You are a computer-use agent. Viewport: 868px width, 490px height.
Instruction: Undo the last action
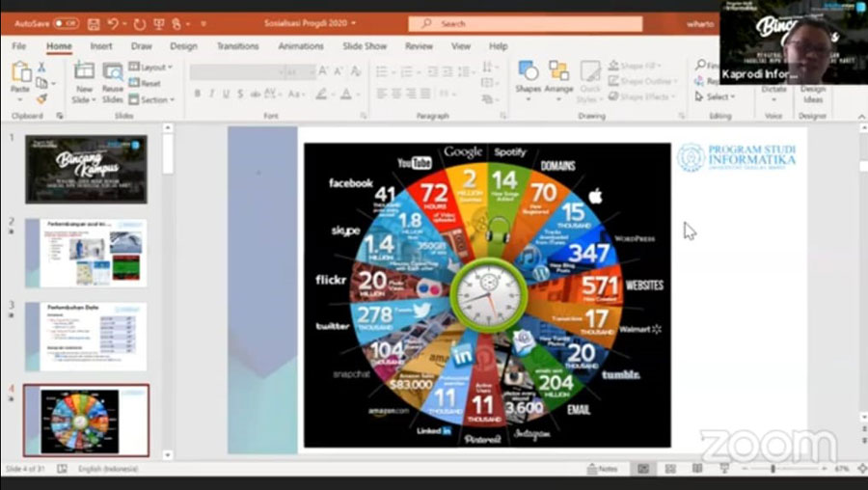113,24
